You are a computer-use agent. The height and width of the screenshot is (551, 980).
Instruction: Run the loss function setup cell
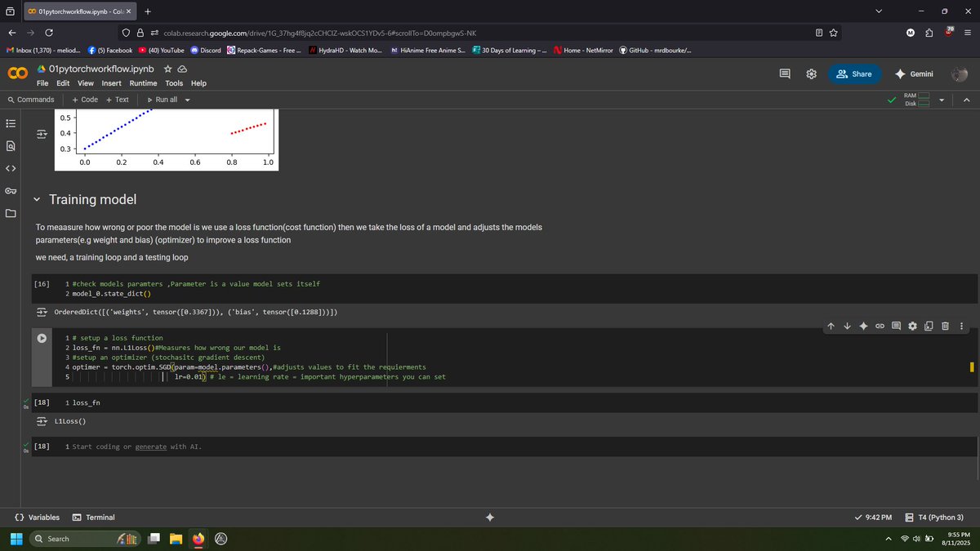pyautogui.click(x=42, y=338)
